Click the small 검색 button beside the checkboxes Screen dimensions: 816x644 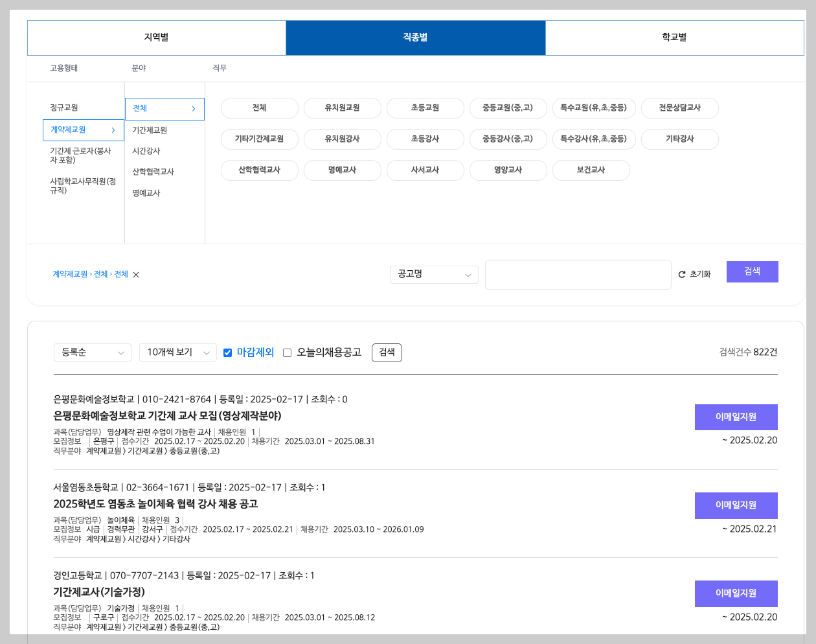click(387, 352)
